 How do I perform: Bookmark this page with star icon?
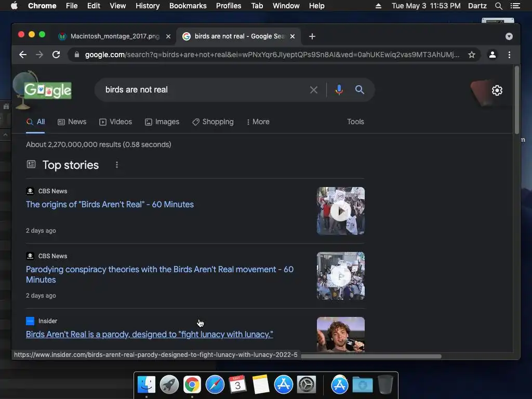(x=472, y=55)
